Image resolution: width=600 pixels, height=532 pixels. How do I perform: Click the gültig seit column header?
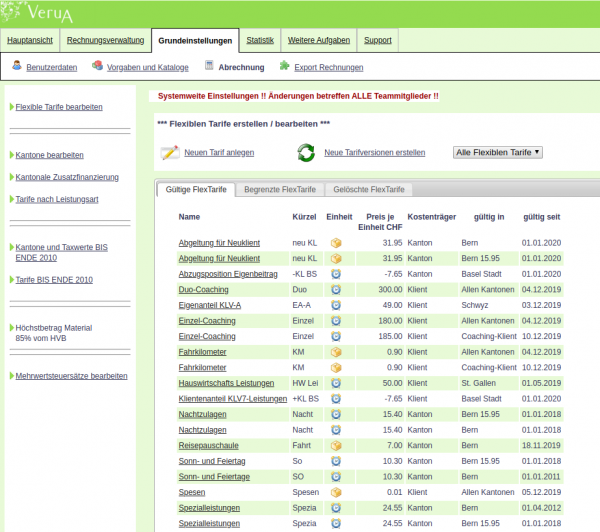click(541, 217)
